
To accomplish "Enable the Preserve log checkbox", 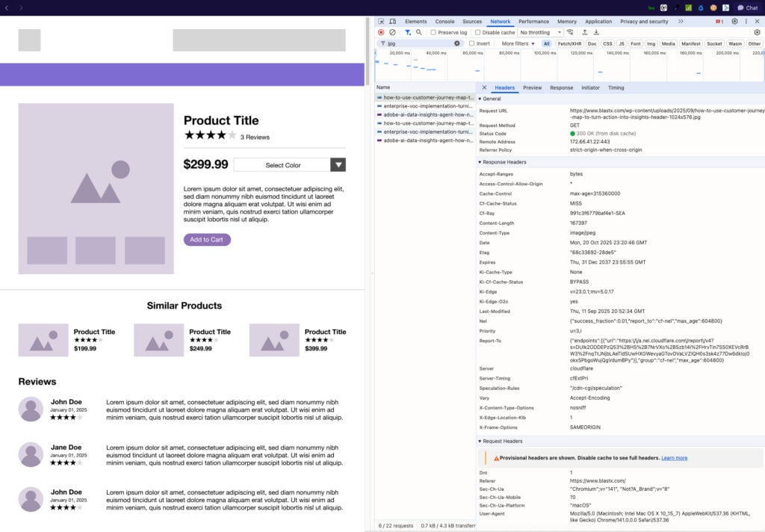I will point(433,33).
